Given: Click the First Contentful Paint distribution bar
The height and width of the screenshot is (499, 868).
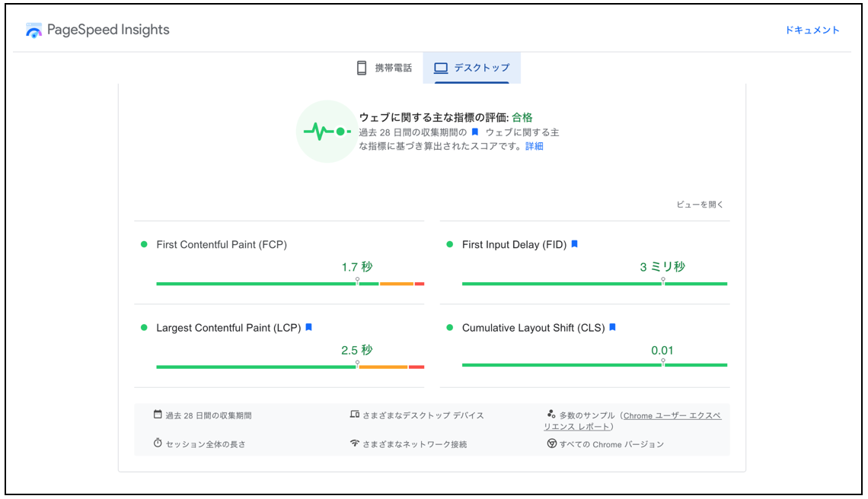Looking at the screenshot, I should [x=289, y=284].
